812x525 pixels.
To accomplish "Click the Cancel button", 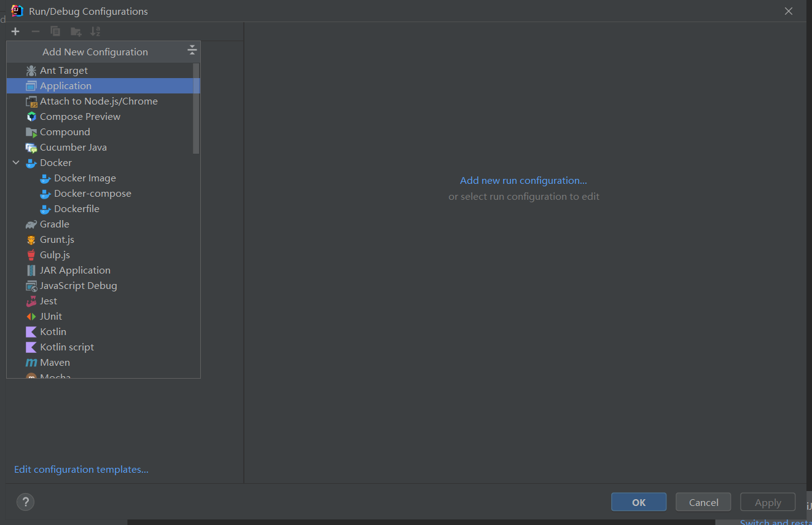I will pyautogui.click(x=703, y=502).
